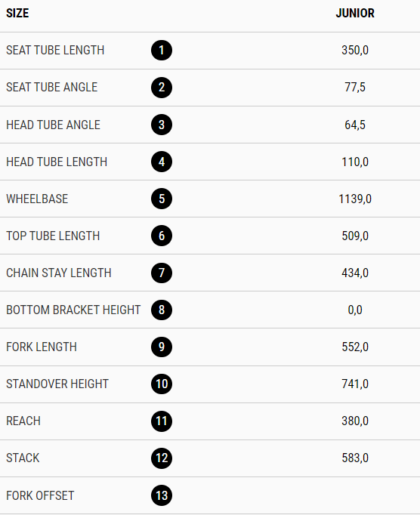Image resolution: width=420 pixels, height=515 pixels.
Task: Click the SIZE header label
Action: coord(17,13)
